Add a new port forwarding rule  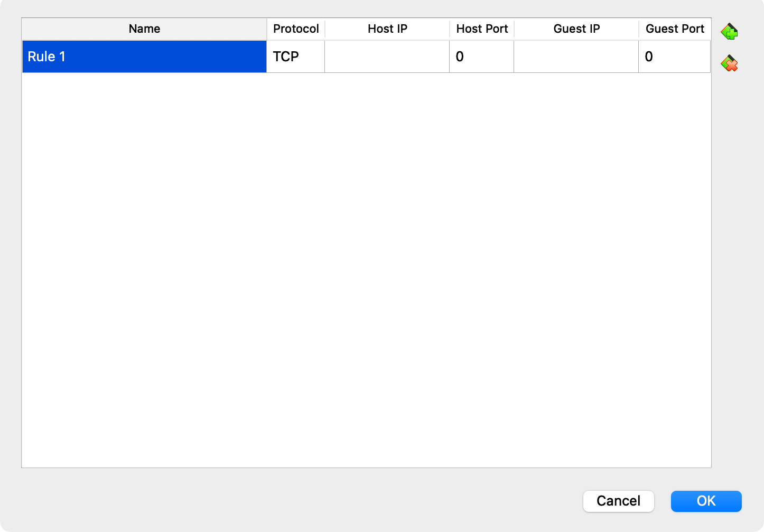pyautogui.click(x=729, y=32)
